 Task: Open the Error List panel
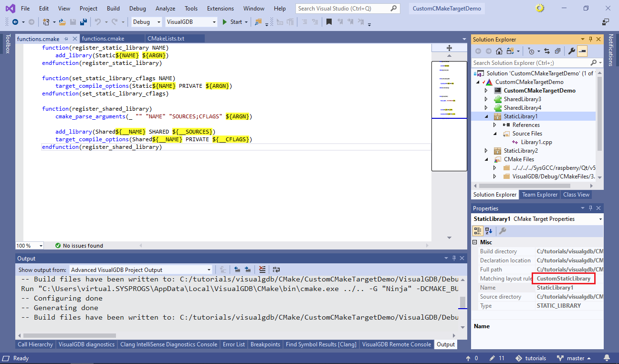click(234, 344)
